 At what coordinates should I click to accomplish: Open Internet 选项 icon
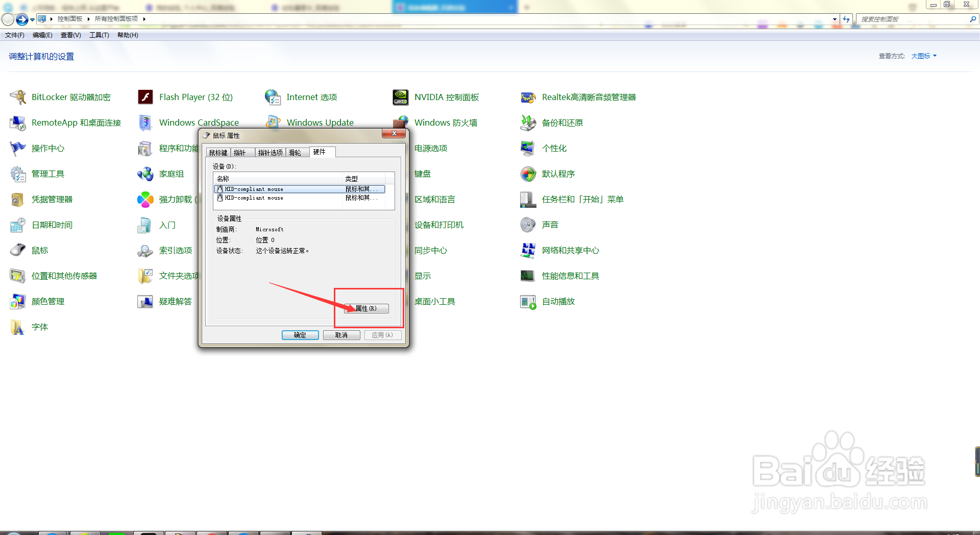(273, 97)
